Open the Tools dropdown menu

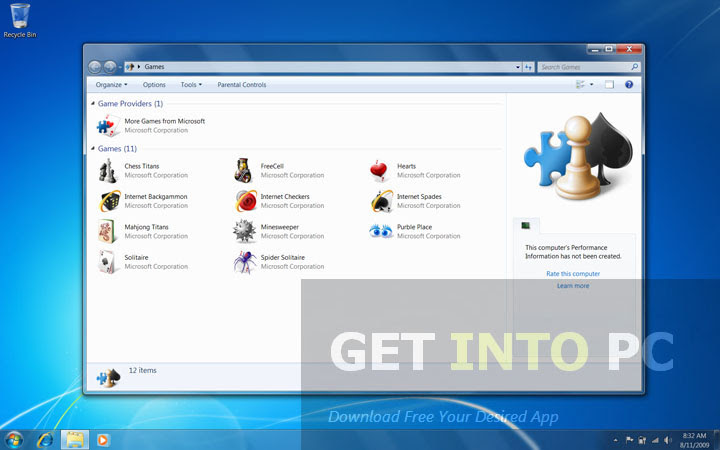(x=191, y=84)
